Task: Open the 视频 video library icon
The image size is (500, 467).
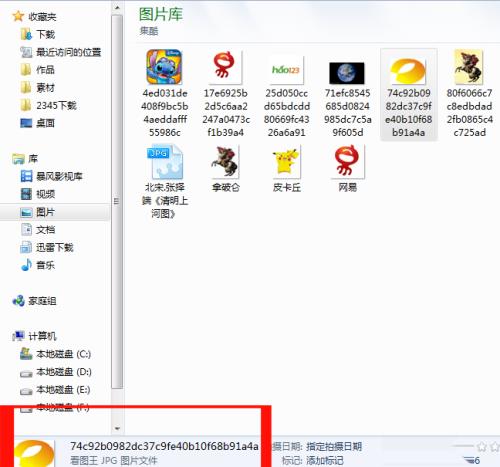Action: click(26, 194)
